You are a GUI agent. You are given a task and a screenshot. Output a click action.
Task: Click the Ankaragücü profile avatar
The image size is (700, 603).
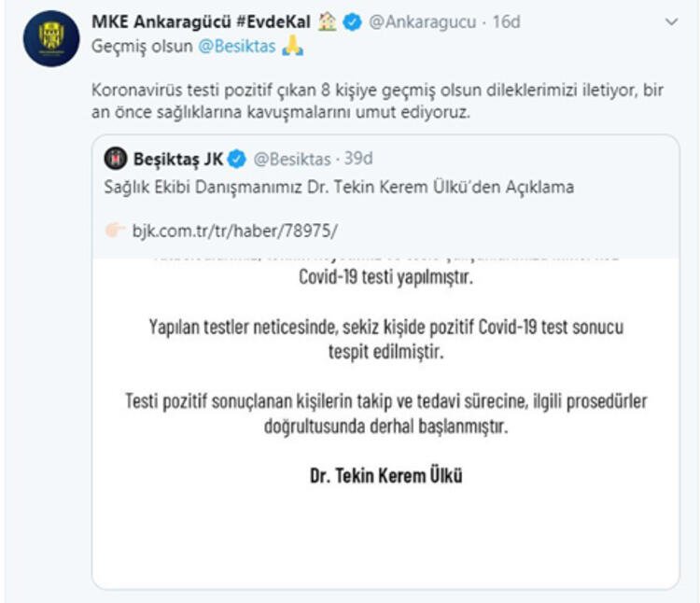(x=51, y=38)
